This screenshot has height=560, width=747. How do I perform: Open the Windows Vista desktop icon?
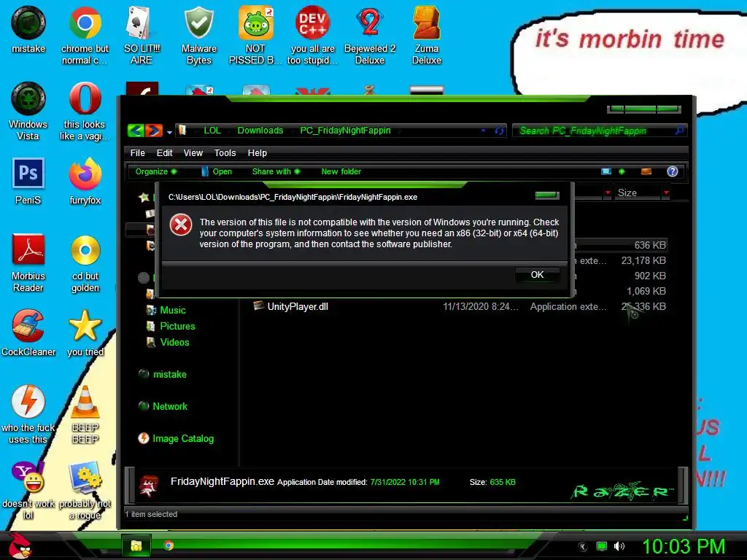click(x=28, y=111)
